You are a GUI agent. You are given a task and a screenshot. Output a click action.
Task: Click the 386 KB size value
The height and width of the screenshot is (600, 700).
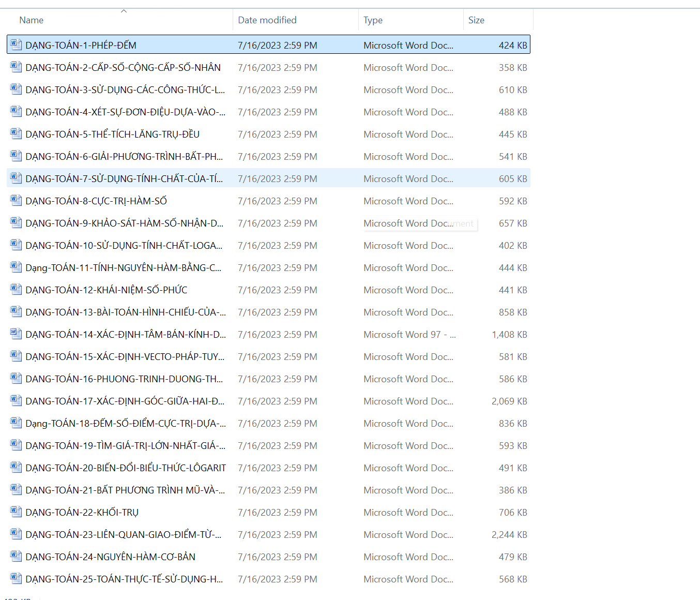coord(513,490)
